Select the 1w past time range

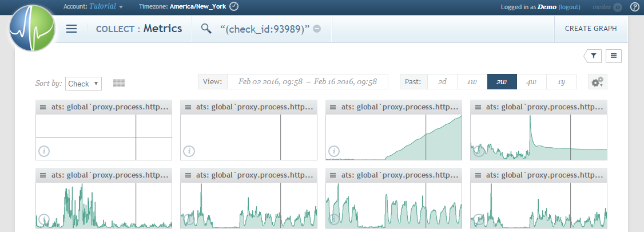point(472,82)
